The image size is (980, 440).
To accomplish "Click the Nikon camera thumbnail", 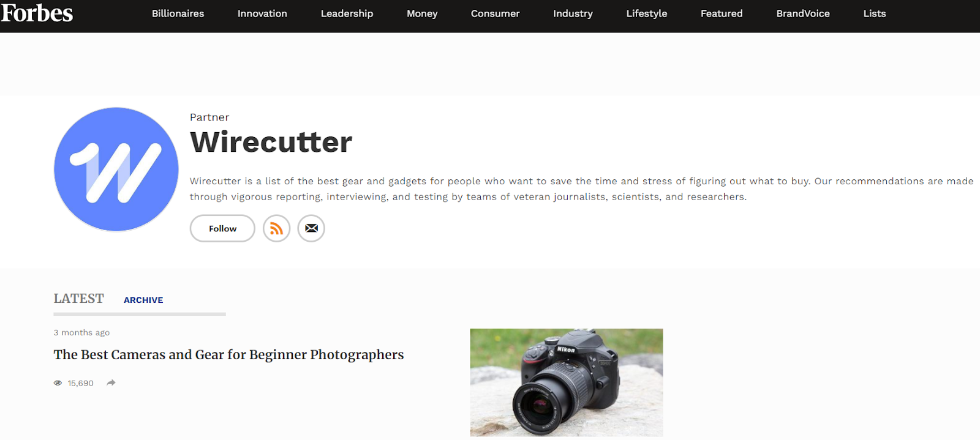I will coord(567,382).
